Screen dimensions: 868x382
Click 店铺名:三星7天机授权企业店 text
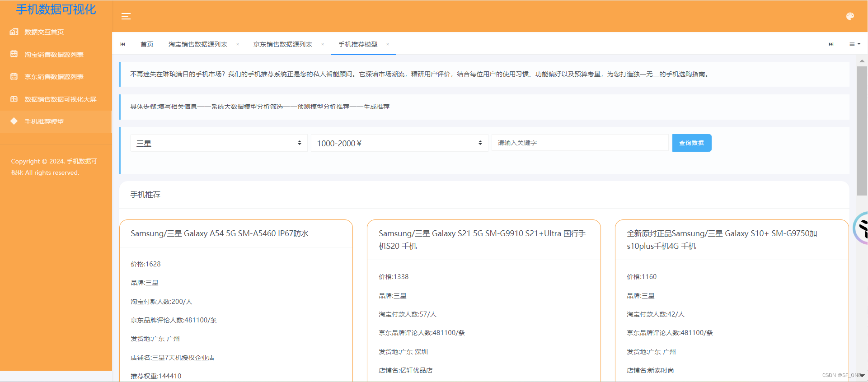coord(173,358)
